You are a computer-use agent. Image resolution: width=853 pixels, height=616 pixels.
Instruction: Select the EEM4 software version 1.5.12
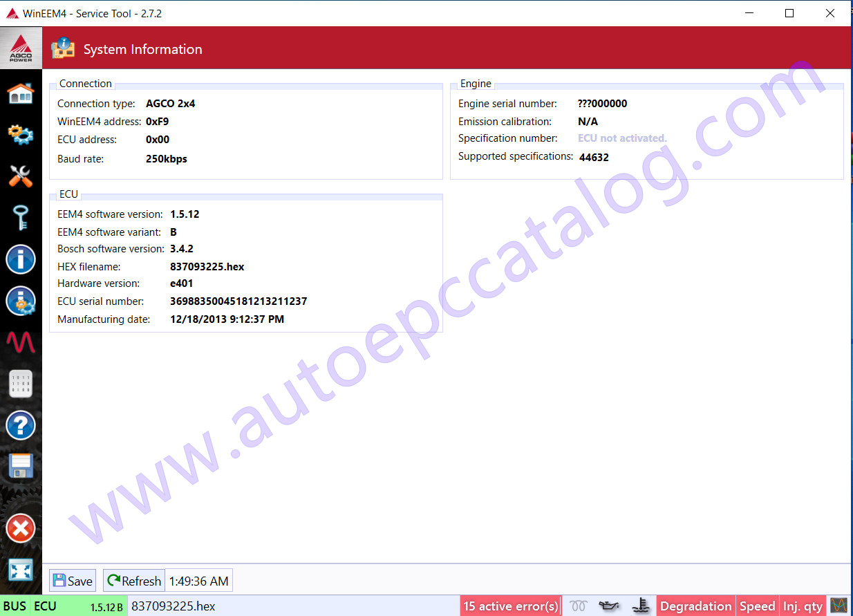click(185, 214)
